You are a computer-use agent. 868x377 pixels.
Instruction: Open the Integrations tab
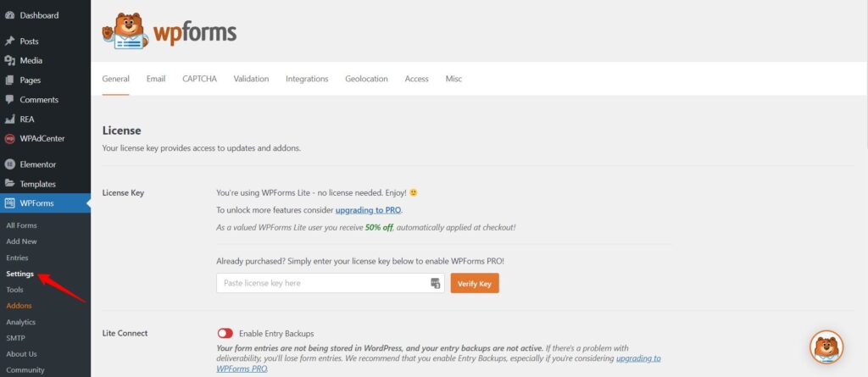[x=307, y=79]
